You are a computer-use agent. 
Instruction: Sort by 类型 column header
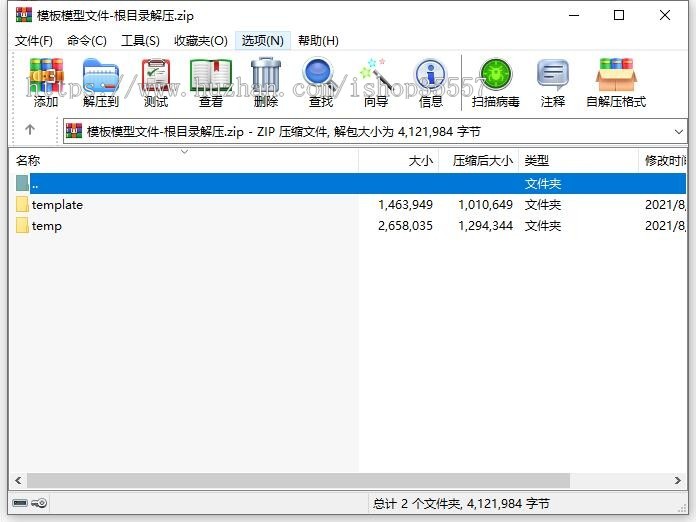click(x=578, y=161)
